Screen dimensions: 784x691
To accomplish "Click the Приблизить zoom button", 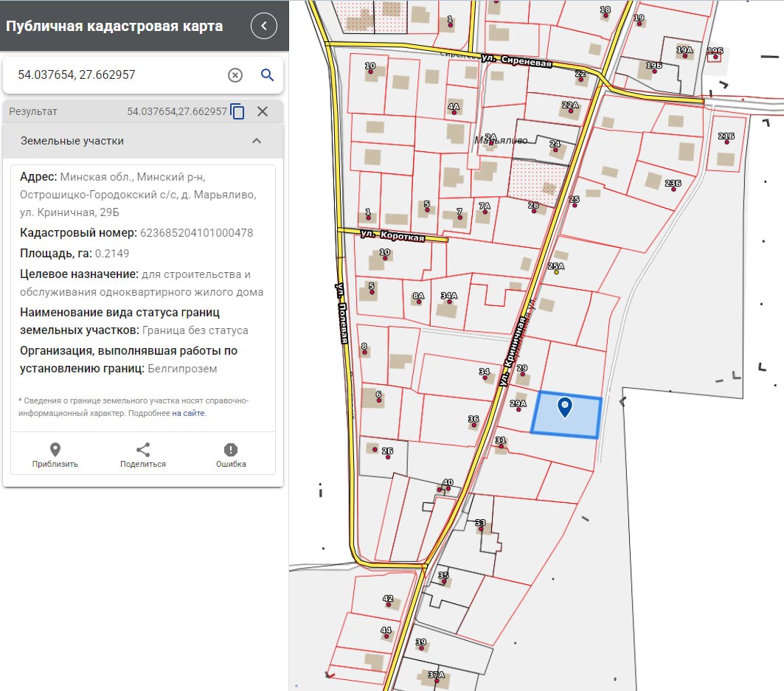I will (55, 455).
